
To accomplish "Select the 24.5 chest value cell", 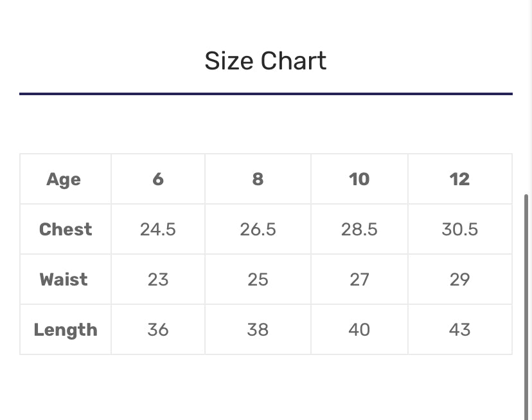I will [x=158, y=230].
